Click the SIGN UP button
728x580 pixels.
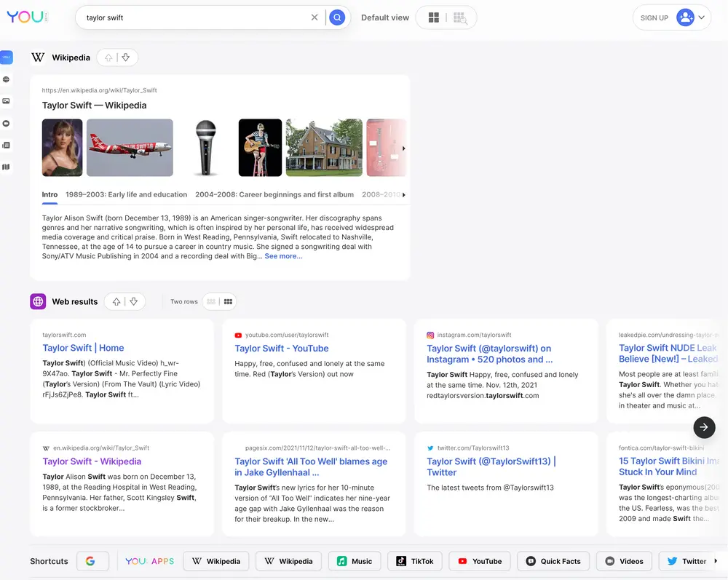coord(654,17)
